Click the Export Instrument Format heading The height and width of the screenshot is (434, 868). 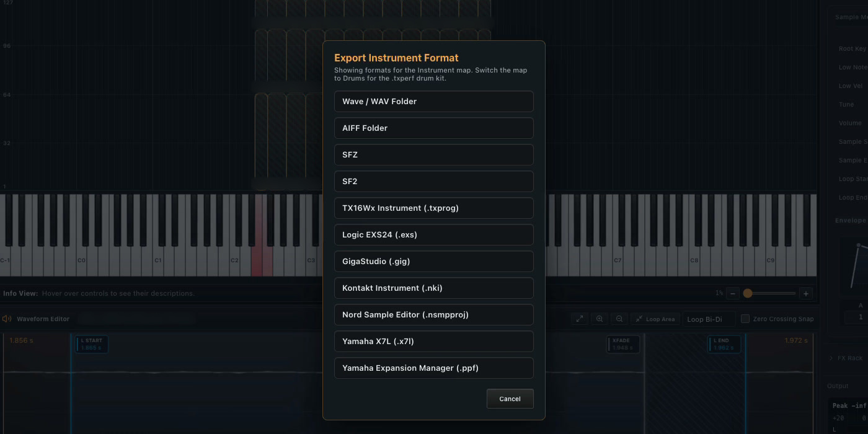tap(396, 58)
